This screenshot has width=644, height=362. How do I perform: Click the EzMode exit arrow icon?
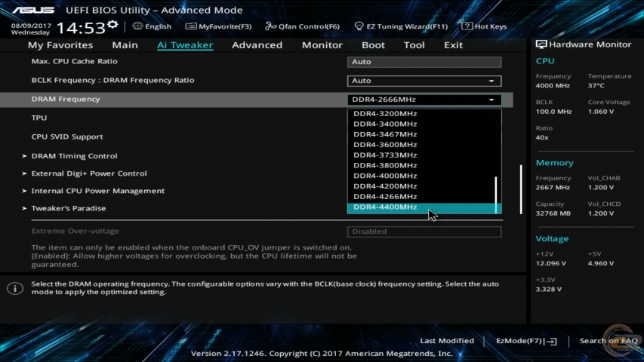click(x=551, y=341)
